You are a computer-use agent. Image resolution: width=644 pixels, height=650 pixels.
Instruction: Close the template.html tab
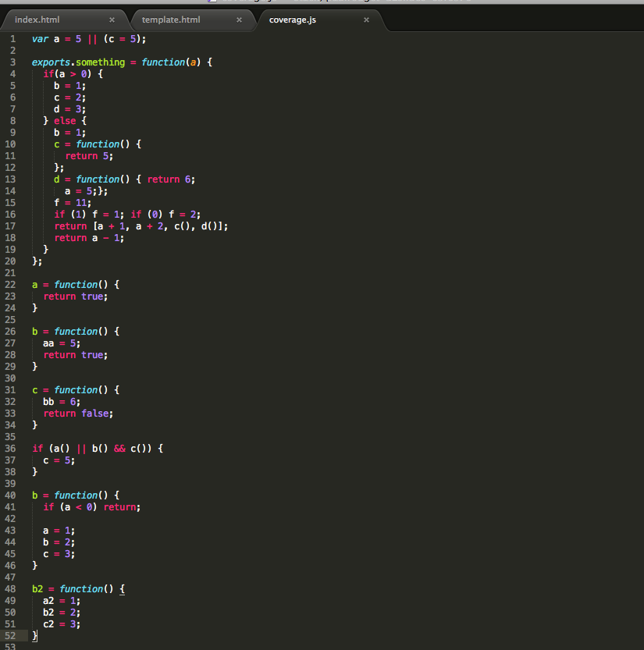pos(240,20)
